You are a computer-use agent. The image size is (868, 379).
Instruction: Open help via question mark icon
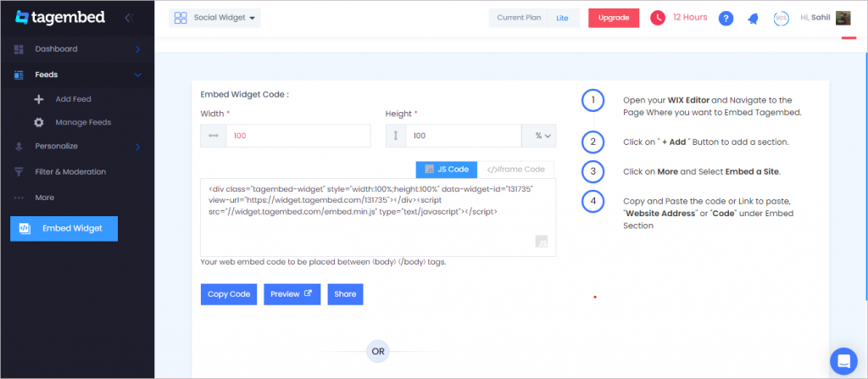(x=726, y=19)
